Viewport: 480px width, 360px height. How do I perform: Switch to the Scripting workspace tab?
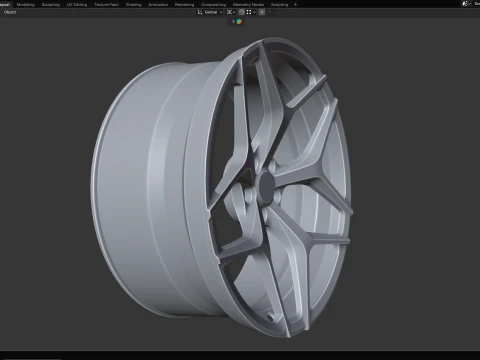[279, 5]
